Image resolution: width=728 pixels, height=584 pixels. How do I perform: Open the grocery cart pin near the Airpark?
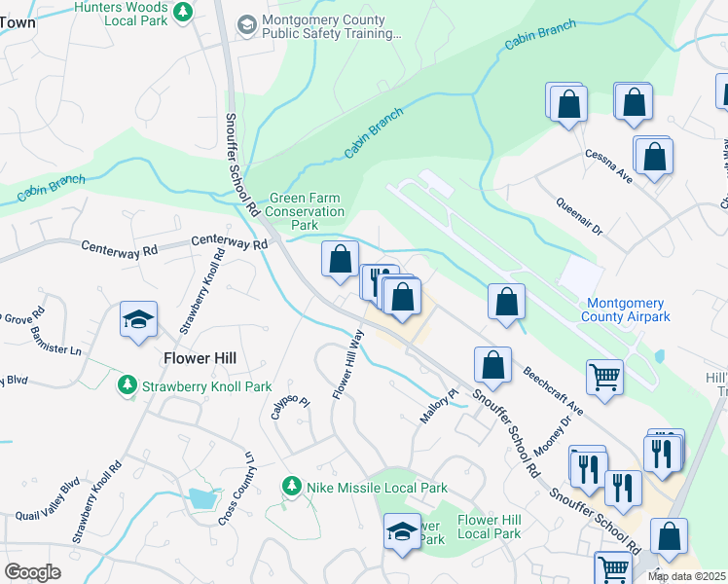(x=604, y=378)
